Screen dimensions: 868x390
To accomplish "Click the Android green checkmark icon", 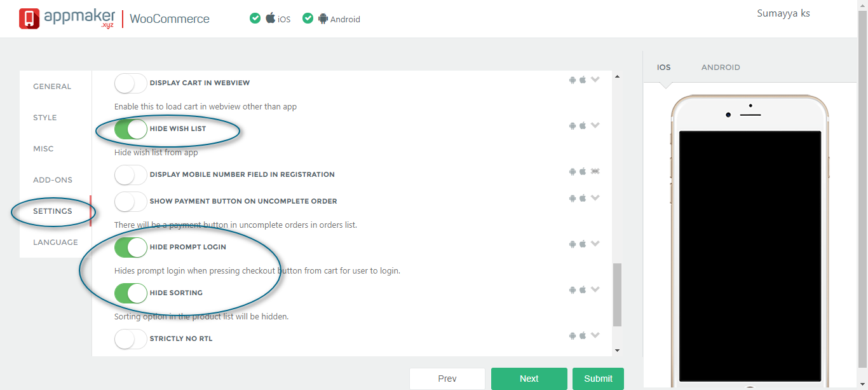I will tap(308, 18).
